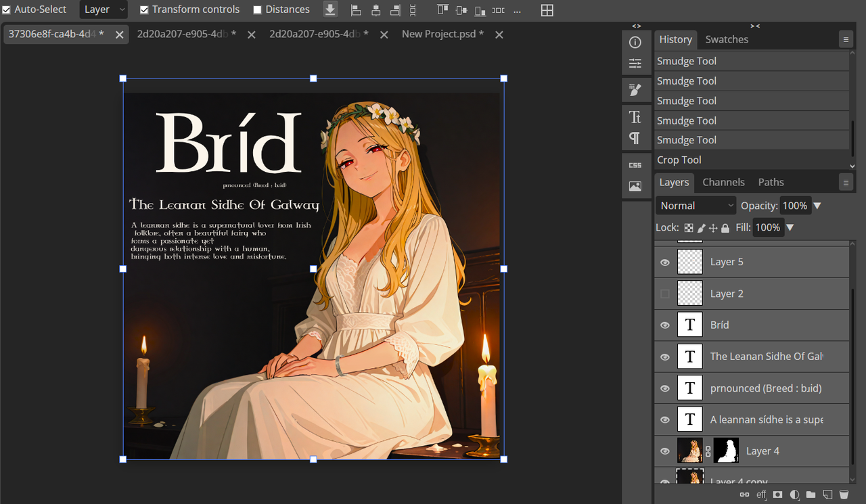Close the New Project.psd tab
866x504 pixels.
499,35
